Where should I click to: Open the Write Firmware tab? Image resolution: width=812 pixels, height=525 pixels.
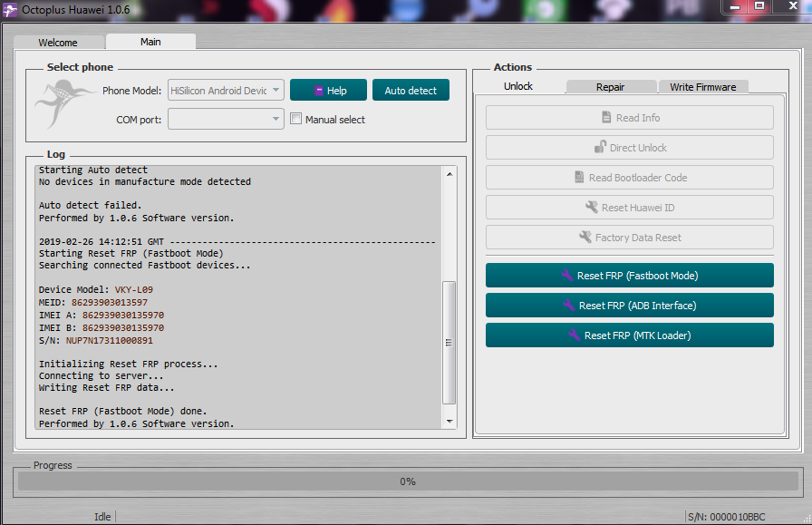click(702, 87)
